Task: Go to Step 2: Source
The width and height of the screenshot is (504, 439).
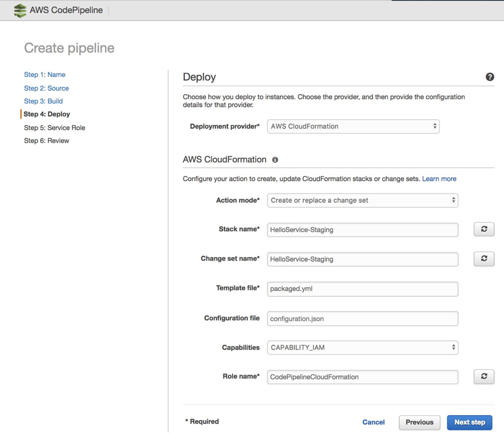Action: (x=46, y=88)
